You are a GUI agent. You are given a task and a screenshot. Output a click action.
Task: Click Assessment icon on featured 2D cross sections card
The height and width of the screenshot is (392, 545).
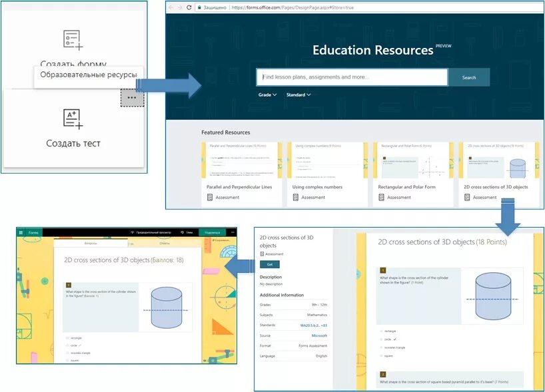point(467,197)
